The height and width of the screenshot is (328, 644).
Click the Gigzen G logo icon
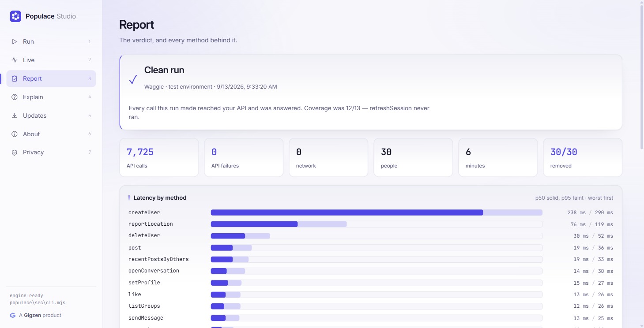(13, 315)
